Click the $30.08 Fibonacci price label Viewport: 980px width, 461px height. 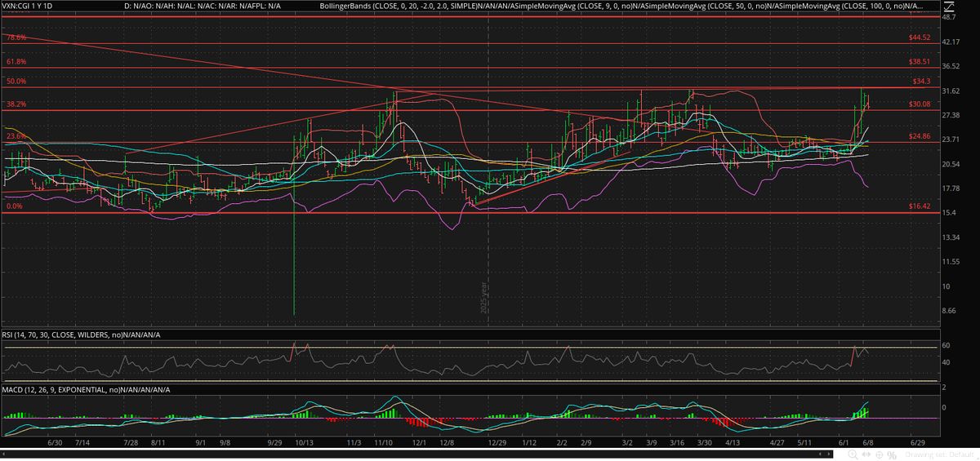920,104
